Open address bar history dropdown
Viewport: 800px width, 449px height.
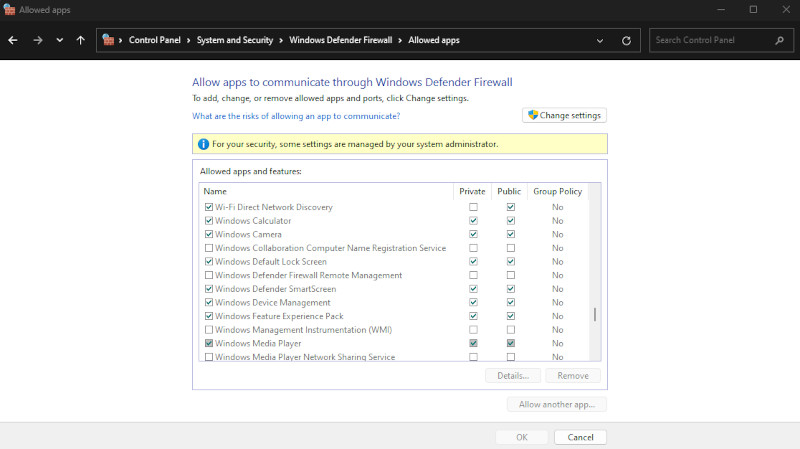click(600, 41)
